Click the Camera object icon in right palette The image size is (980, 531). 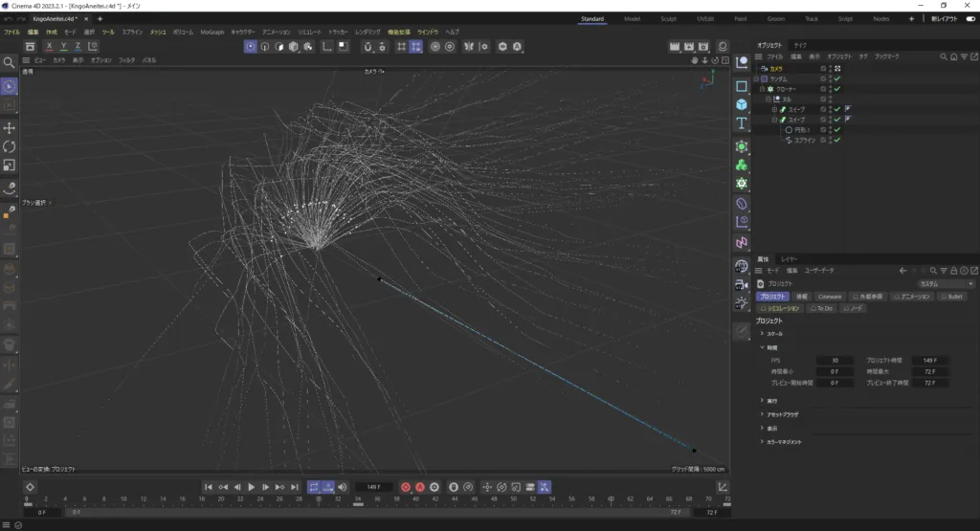pyautogui.click(x=742, y=284)
